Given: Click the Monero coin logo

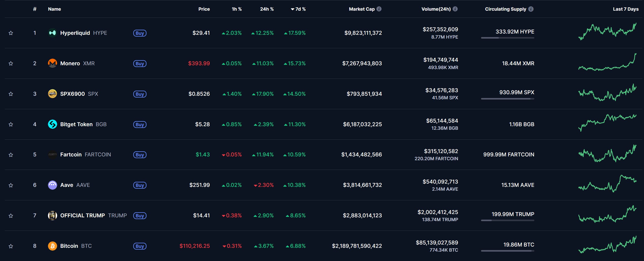Looking at the screenshot, I should pyautogui.click(x=53, y=63).
